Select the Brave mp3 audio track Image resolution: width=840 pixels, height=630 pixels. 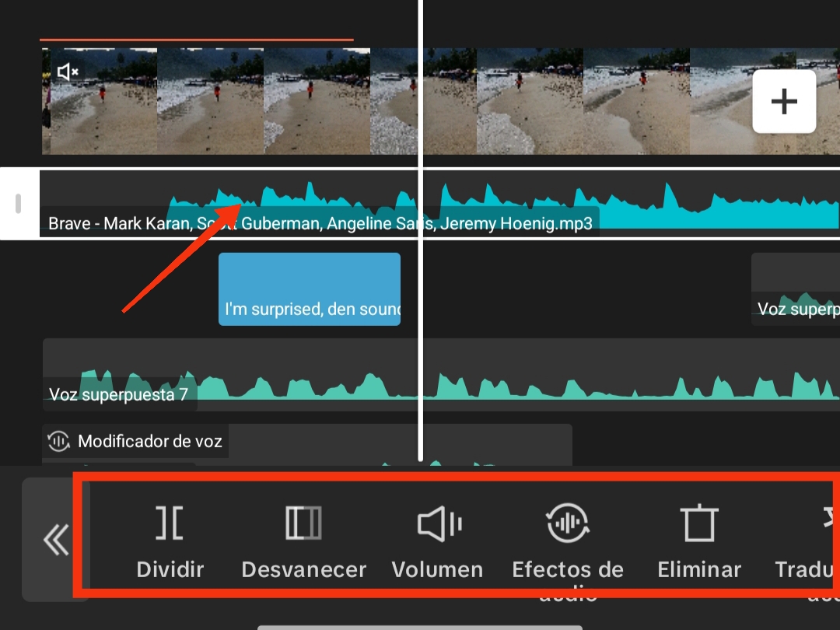point(439,204)
